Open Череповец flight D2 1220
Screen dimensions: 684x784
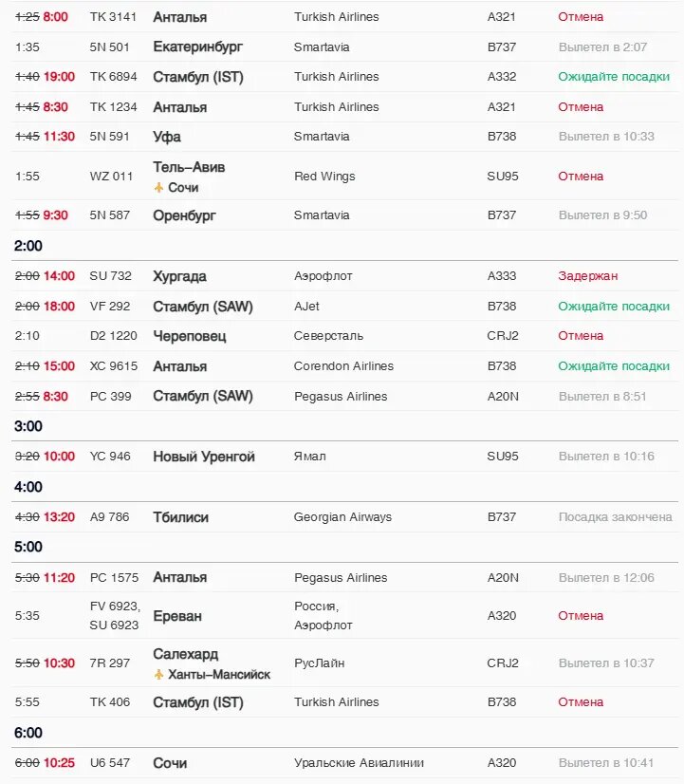click(x=344, y=336)
